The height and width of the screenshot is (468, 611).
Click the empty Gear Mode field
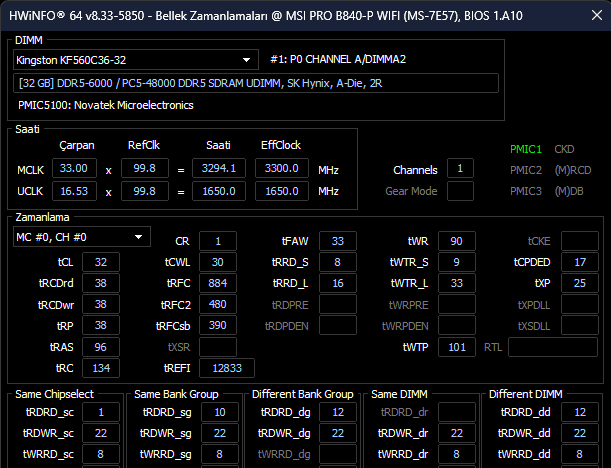tap(460, 191)
